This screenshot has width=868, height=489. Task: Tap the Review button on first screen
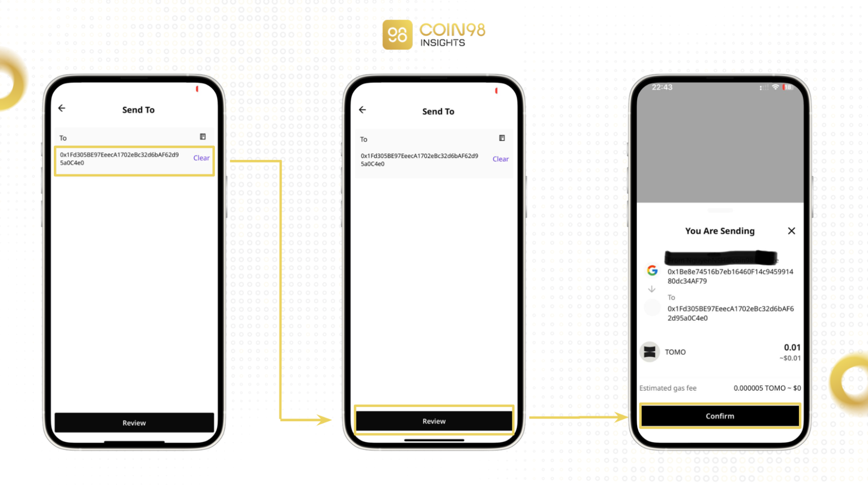pos(133,422)
